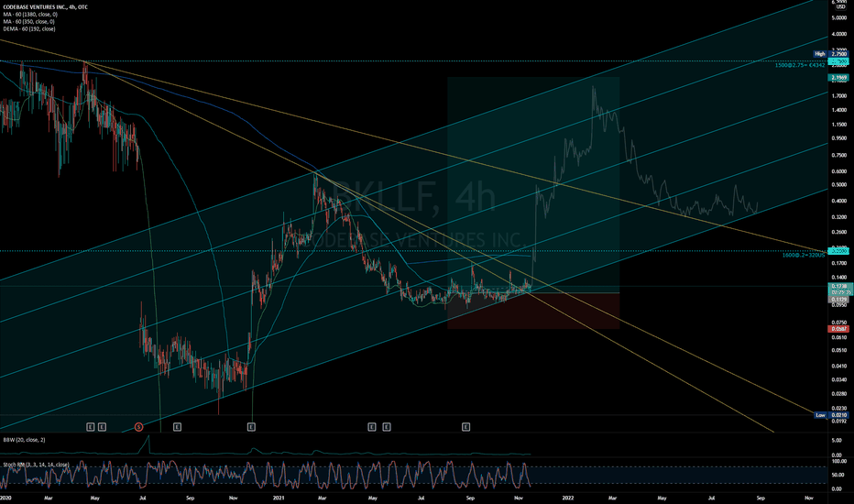This screenshot has width=854, height=504.
Task: Select the MA 60 (350, close, 0) legend entry
Action: (29, 22)
